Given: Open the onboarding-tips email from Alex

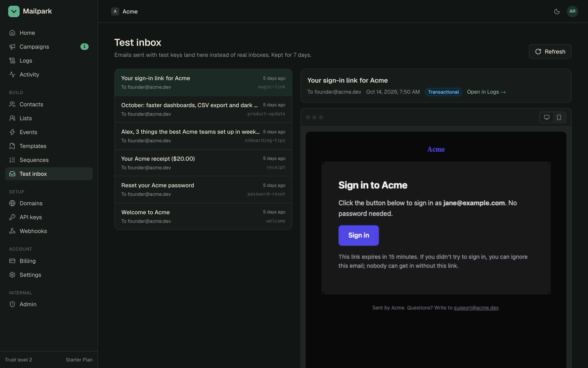Looking at the screenshot, I should point(203,136).
